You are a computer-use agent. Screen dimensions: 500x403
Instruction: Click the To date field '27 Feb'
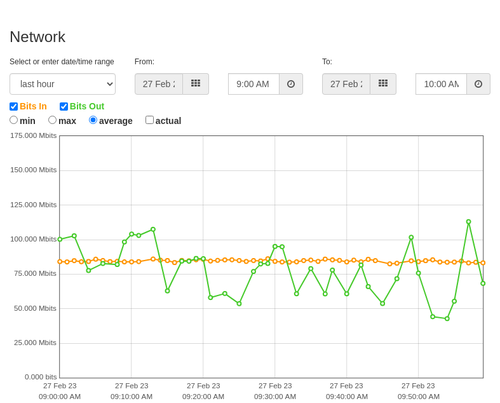point(346,84)
